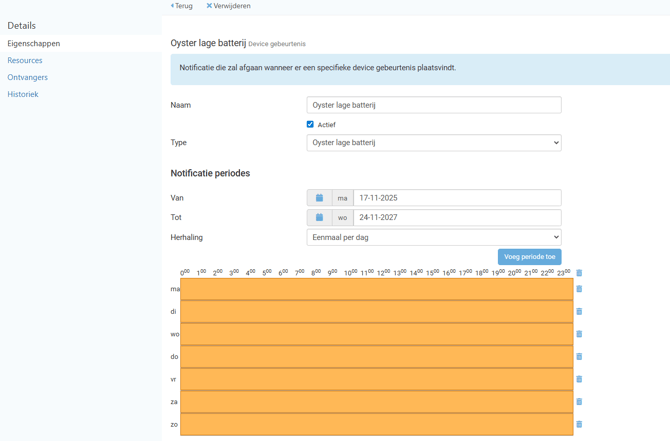The image size is (670, 441).
Task: Delete the zo row period
Action: (x=579, y=424)
